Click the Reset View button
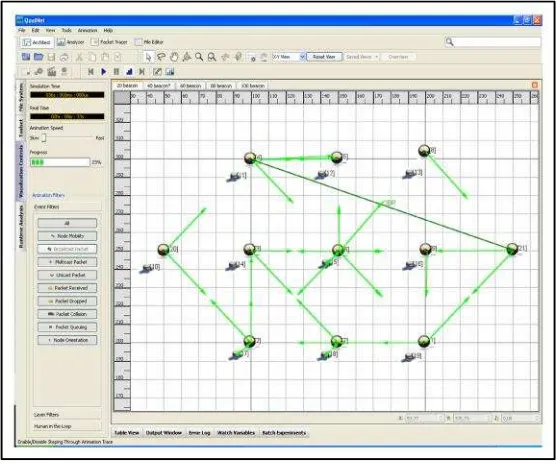Screen dimensions: 556x464 click(324, 57)
